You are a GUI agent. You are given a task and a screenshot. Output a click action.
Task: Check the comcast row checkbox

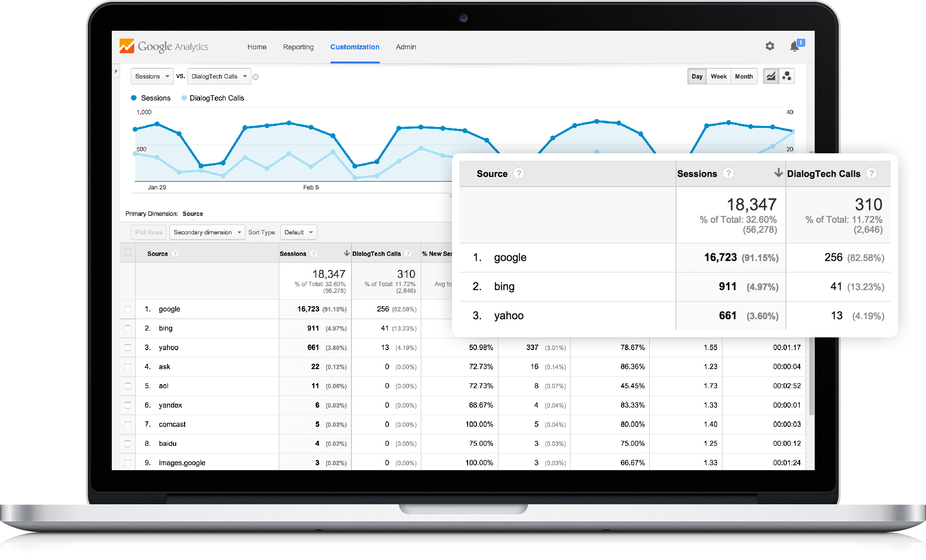[x=127, y=424]
